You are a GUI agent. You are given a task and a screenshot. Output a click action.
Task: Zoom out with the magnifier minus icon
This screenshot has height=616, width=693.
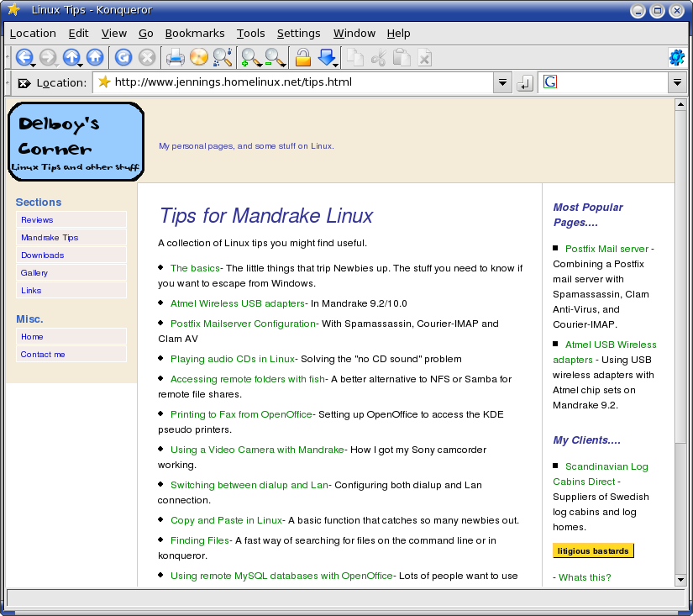(274, 57)
